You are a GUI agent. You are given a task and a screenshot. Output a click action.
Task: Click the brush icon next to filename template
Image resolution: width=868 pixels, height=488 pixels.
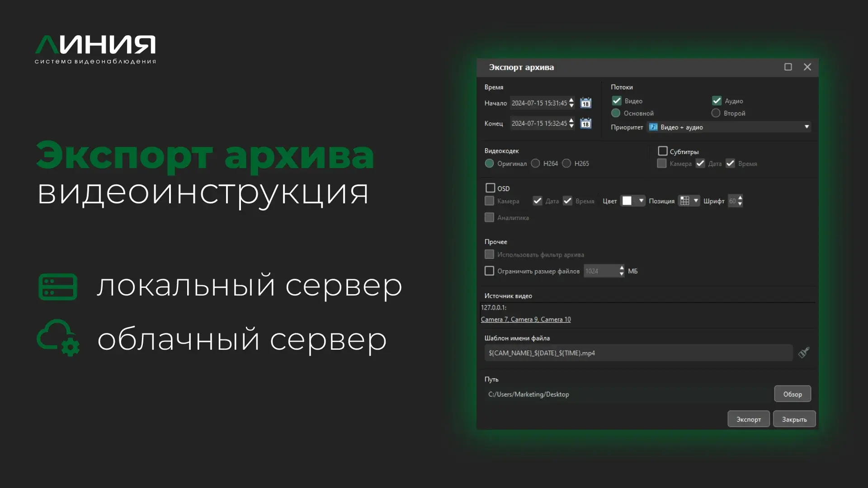point(804,353)
